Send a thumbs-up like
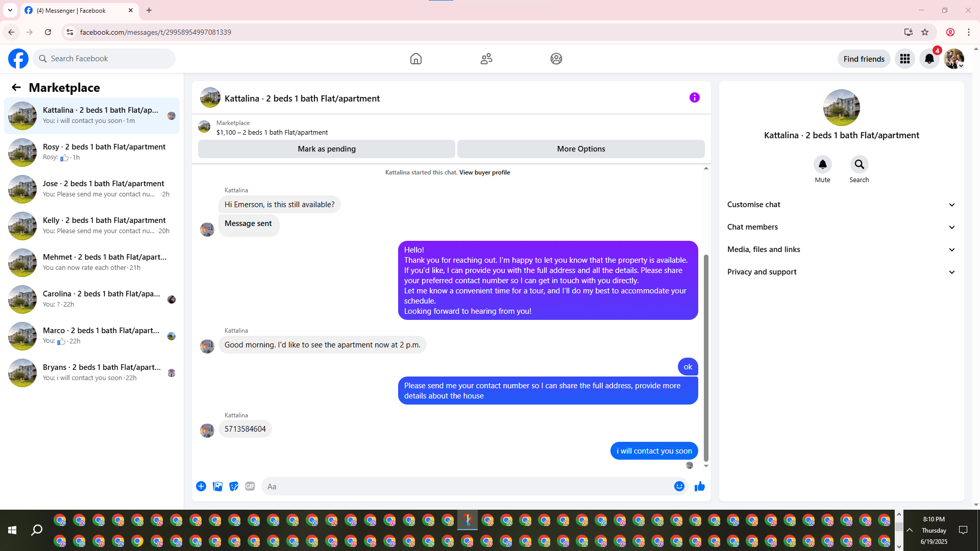980x551 pixels. coord(700,486)
